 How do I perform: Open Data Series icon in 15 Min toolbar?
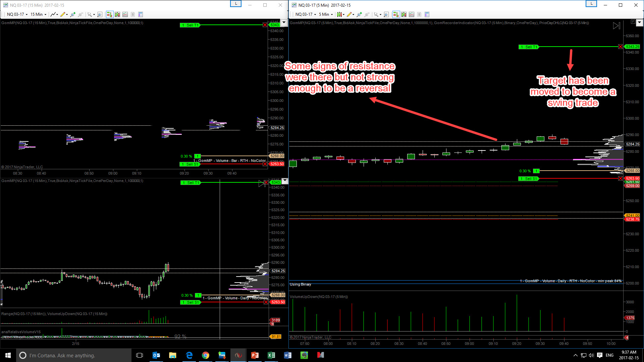click(x=117, y=14)
